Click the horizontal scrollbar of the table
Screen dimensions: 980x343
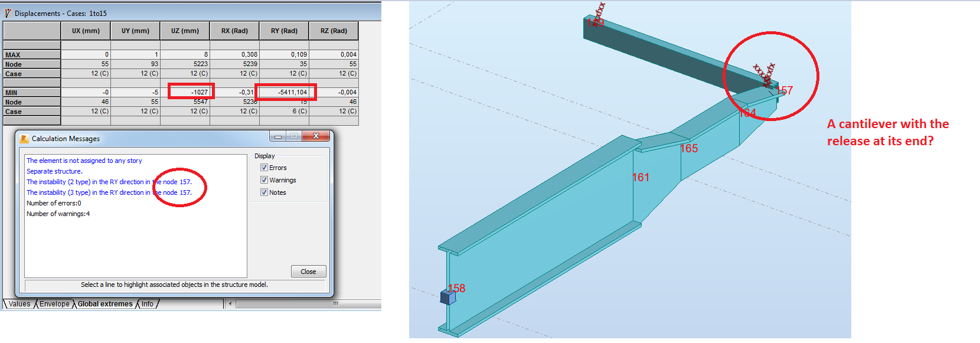pos(307,304)
